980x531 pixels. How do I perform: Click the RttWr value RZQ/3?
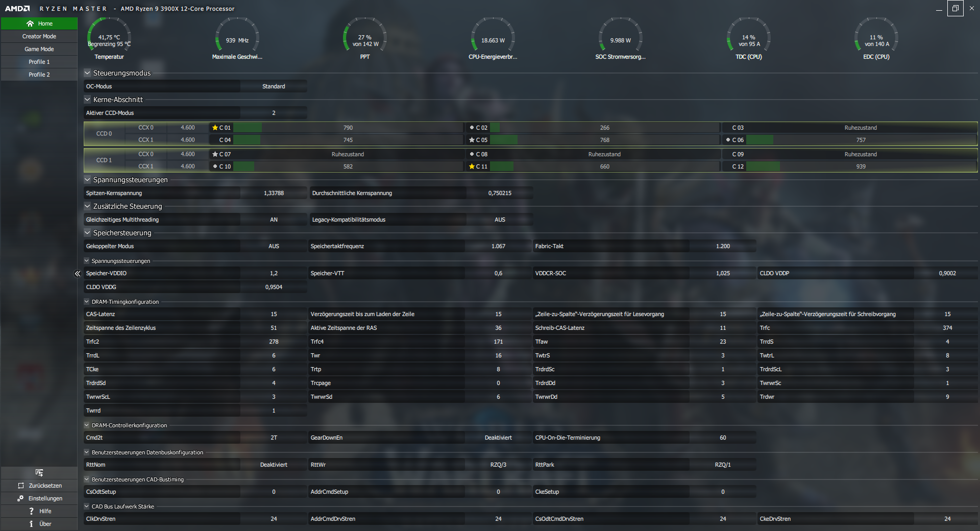(498, 465)
